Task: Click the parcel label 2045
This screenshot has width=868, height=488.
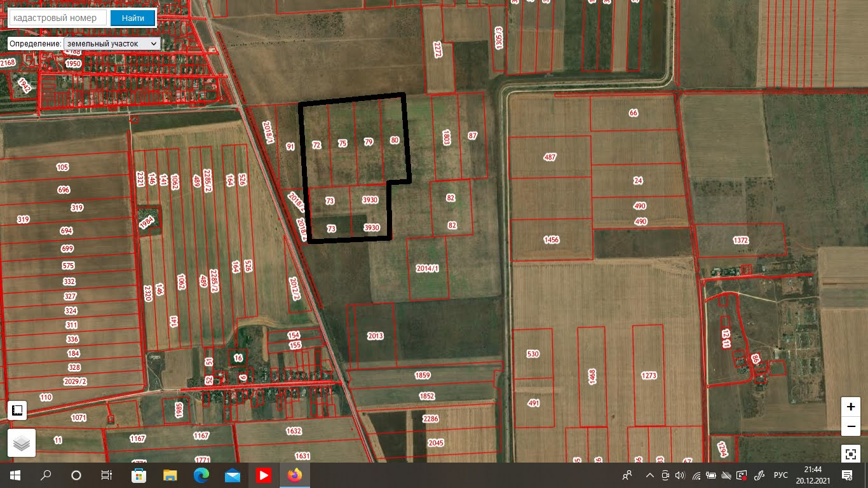Action: (436, 442)
